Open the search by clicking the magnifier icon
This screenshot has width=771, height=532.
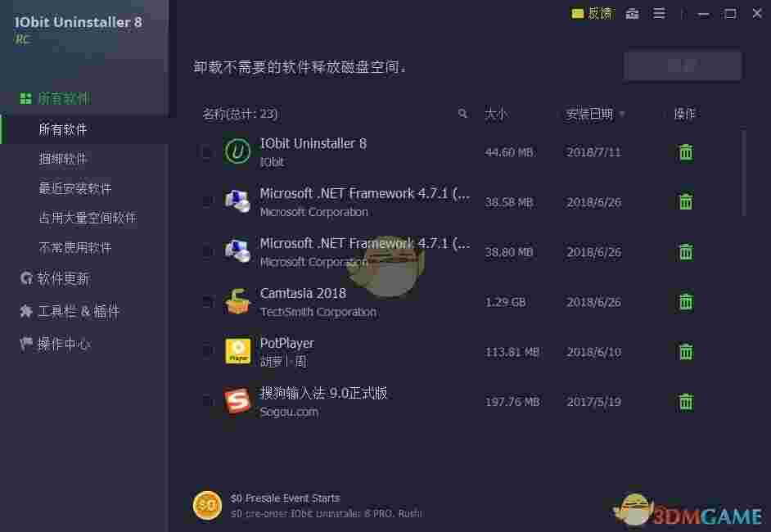[462, 114]
